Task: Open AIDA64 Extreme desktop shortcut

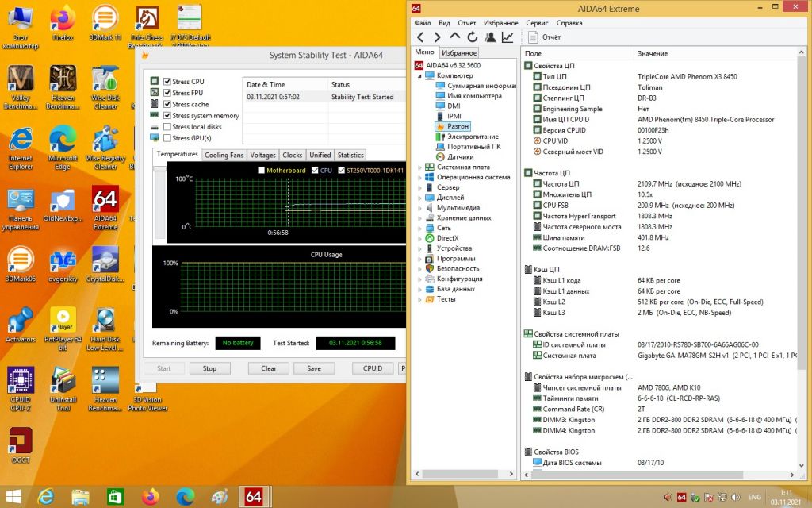Action: [105, 207]
